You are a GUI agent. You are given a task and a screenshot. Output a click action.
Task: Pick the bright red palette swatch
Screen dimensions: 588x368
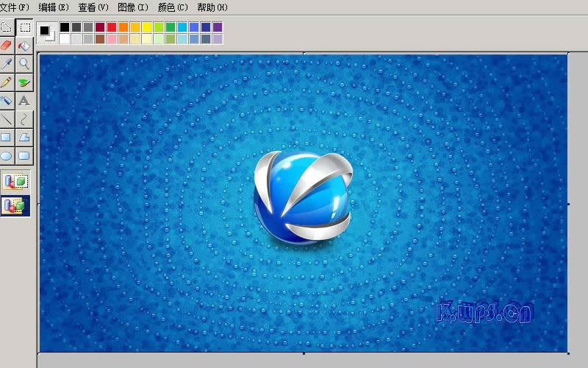112,27
